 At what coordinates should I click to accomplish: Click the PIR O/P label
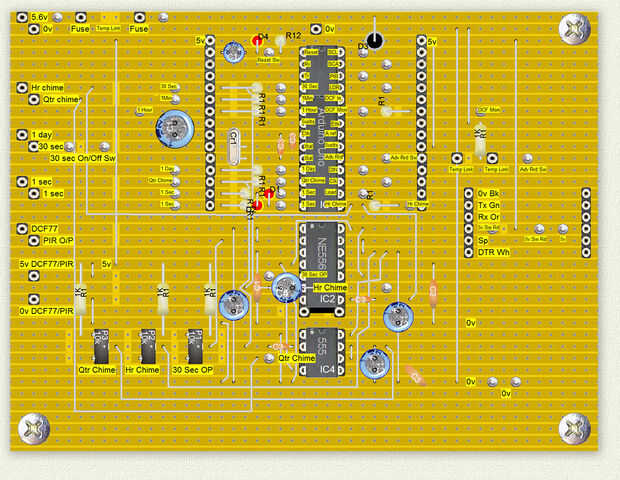coord(58,240)
